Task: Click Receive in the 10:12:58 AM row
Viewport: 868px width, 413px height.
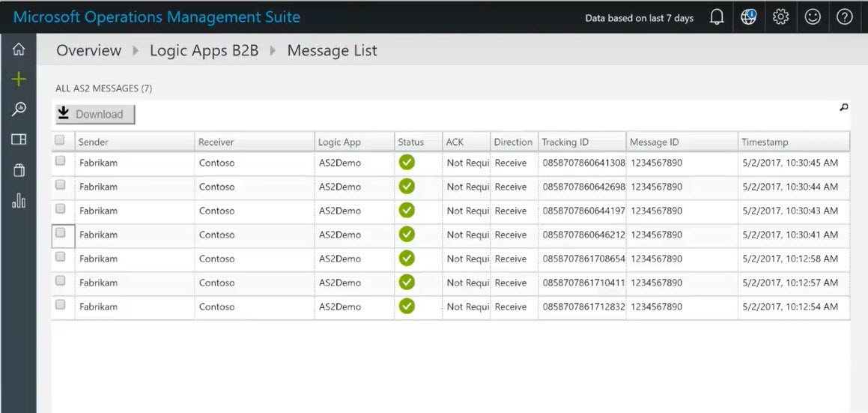Action: [511, 259]
